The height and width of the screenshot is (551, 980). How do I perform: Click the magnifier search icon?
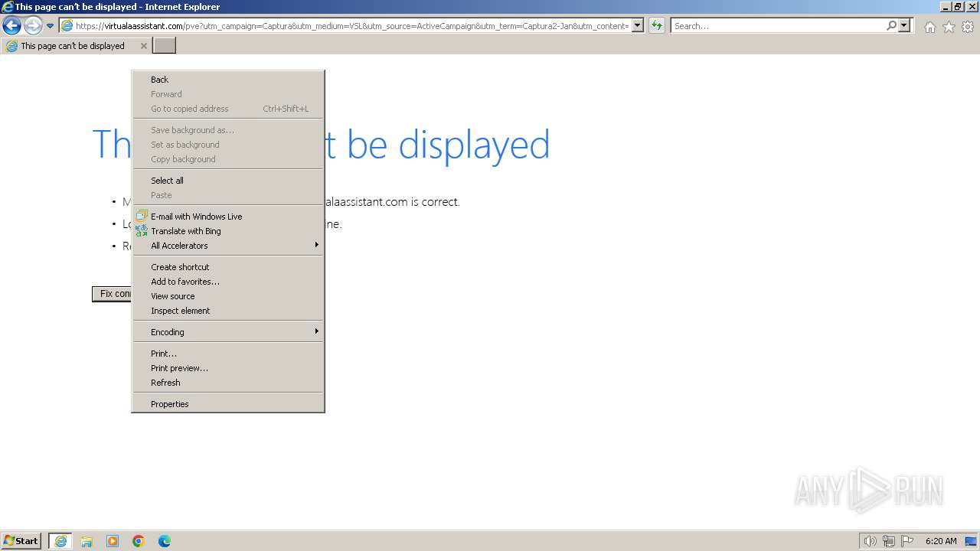[x=891, y=26]
